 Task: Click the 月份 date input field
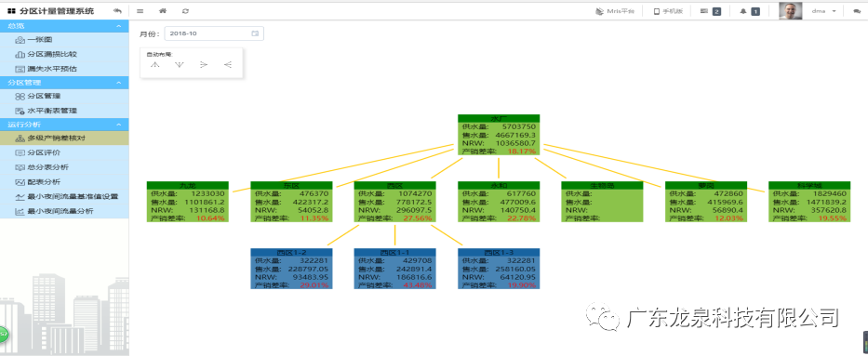coord(214,33)
